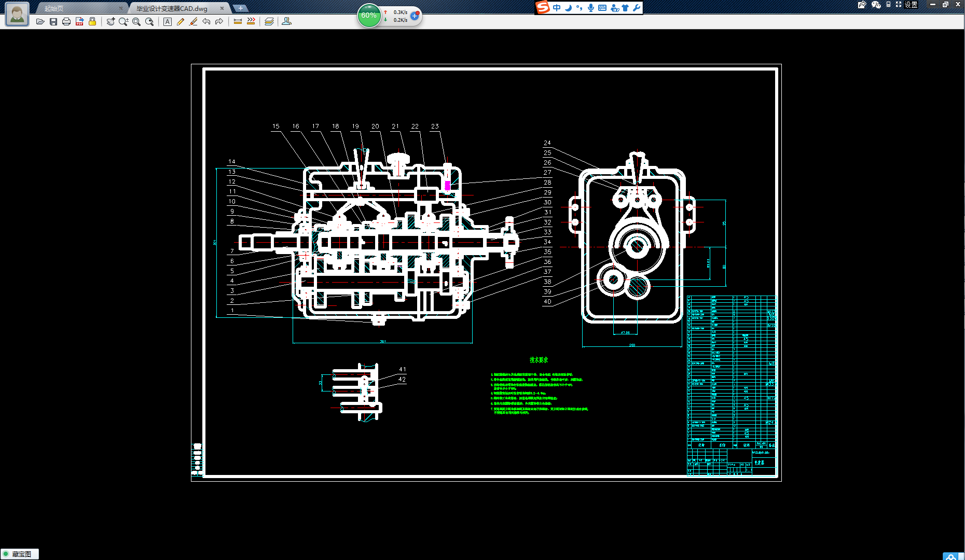Image resolution: width=965 pixels, height=560 pixels.
Task: Click part number 15 label in drawing
Action: click(276, 126)
